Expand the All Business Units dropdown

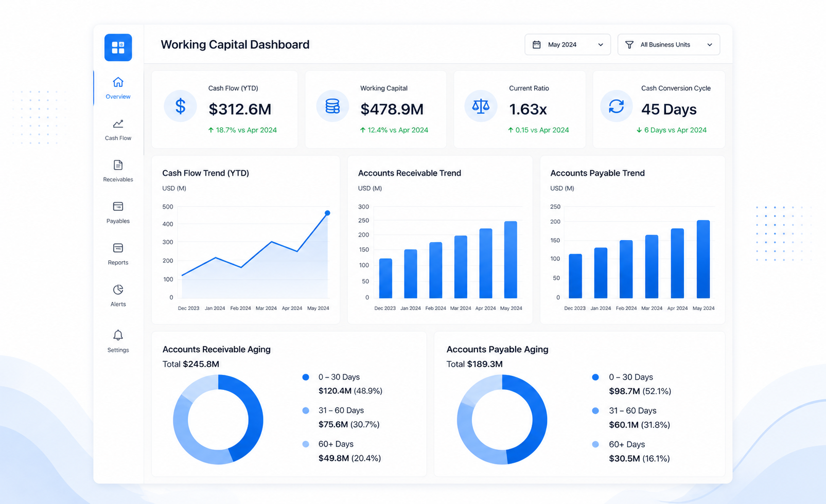click(669, 45)
